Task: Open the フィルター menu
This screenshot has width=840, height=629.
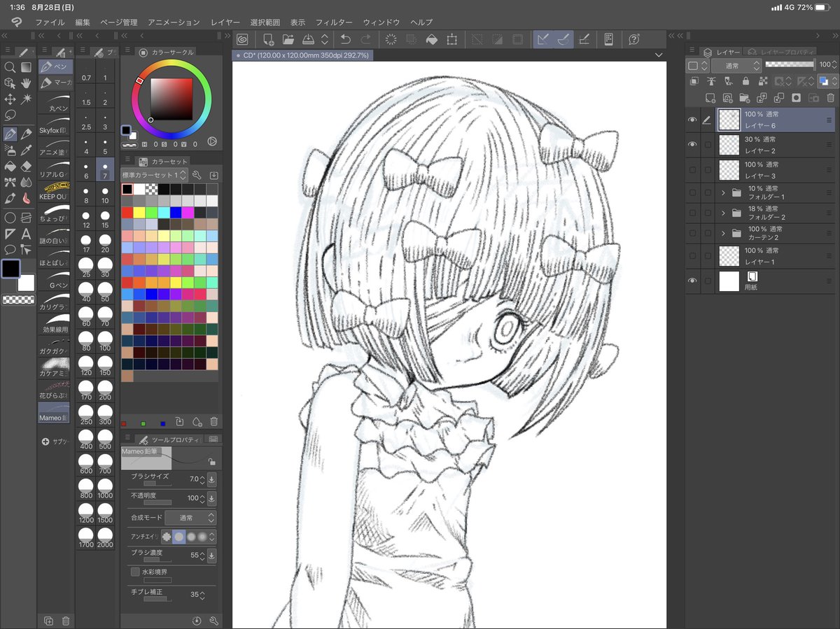Action: tap(334, 22)
